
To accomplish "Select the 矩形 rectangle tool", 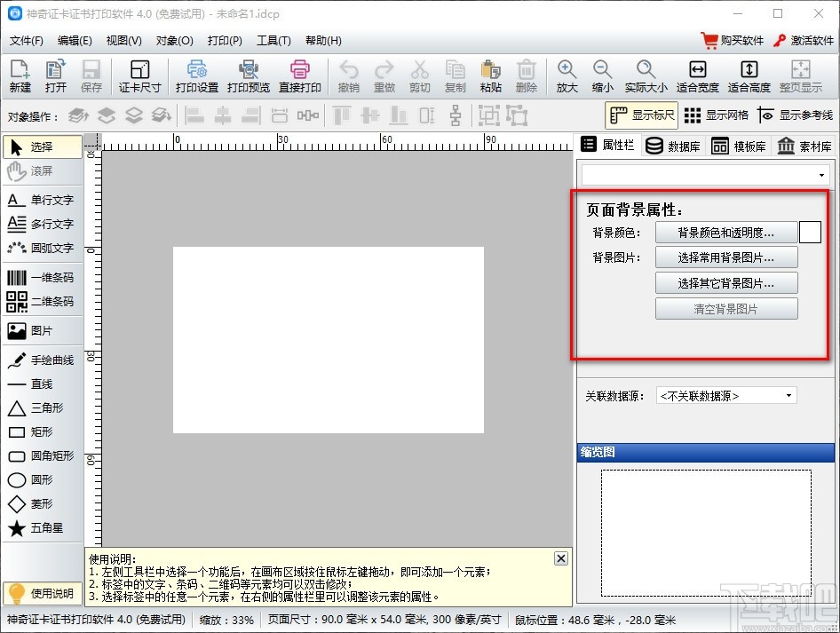I will (x=43, y=431).
